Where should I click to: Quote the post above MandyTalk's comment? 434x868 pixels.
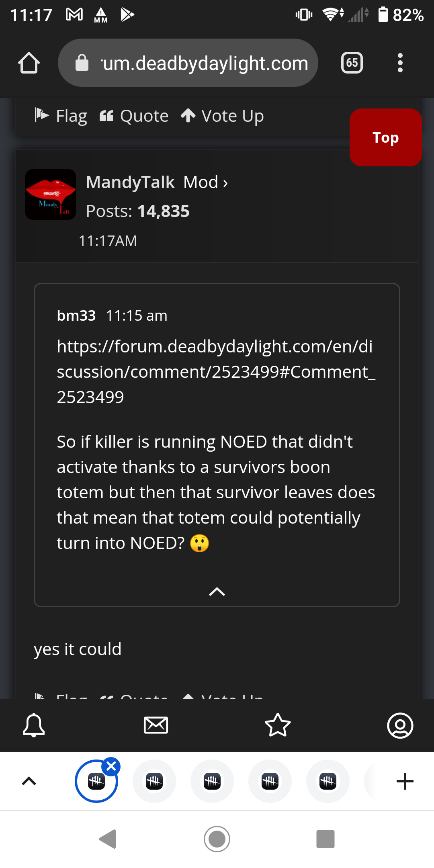coord(134,116)
